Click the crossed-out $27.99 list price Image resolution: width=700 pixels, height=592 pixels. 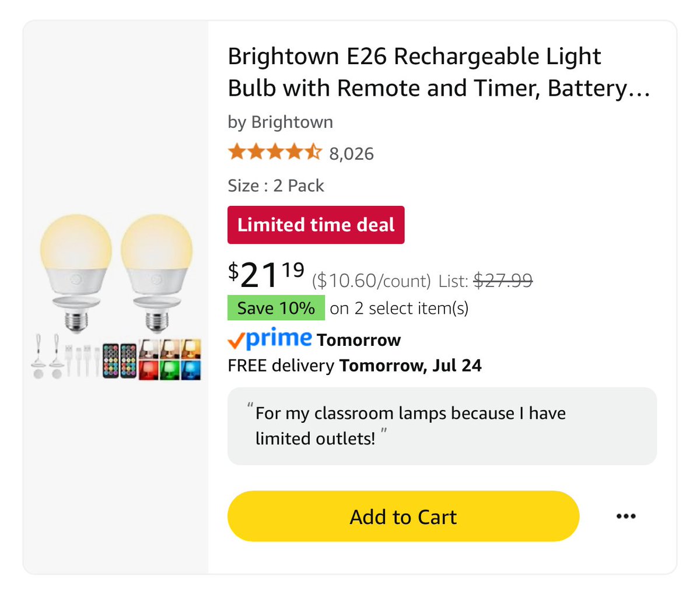tap(503, 281)
